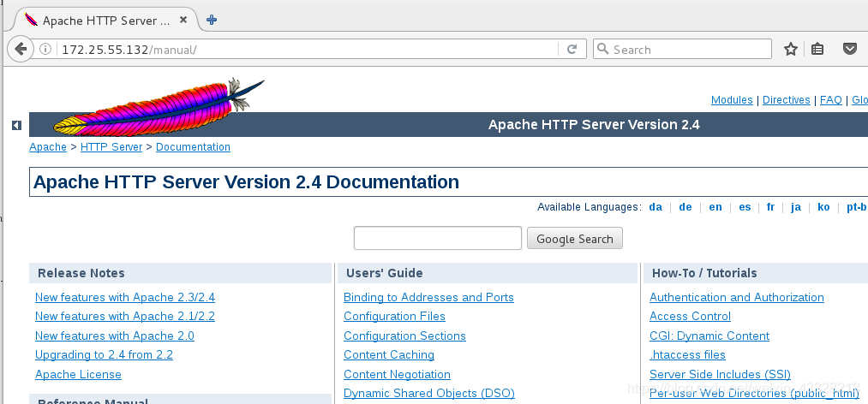The image size is (868, 404).
Task: Click Apache HTTP Server Version 2.4 banner text
Action: (594, 125)
